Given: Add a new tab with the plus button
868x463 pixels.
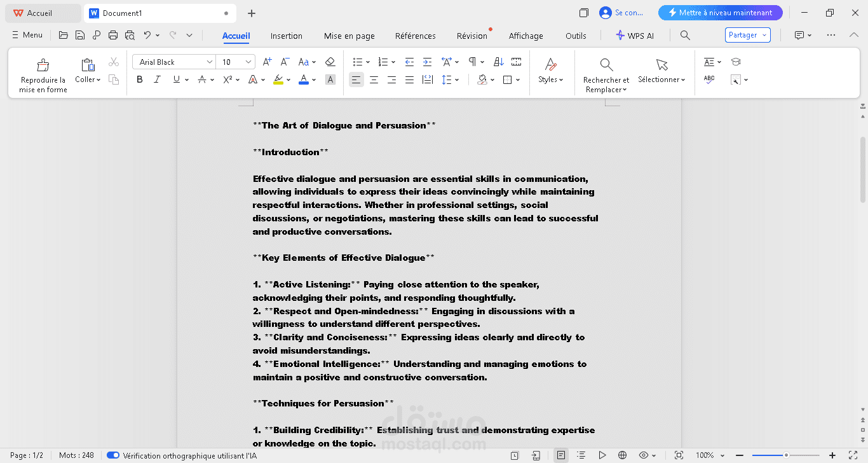Looking at the screenshot, I should click(x=252, y=13).
